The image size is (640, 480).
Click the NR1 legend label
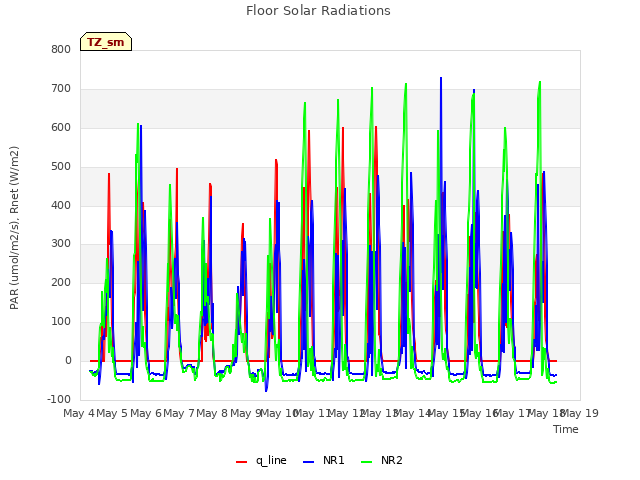333,460
